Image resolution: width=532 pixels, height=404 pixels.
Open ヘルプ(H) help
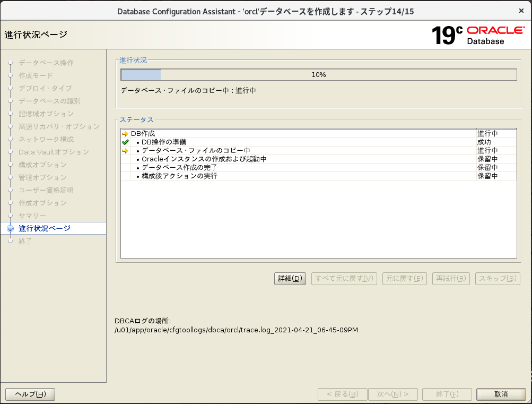point(30,394)
